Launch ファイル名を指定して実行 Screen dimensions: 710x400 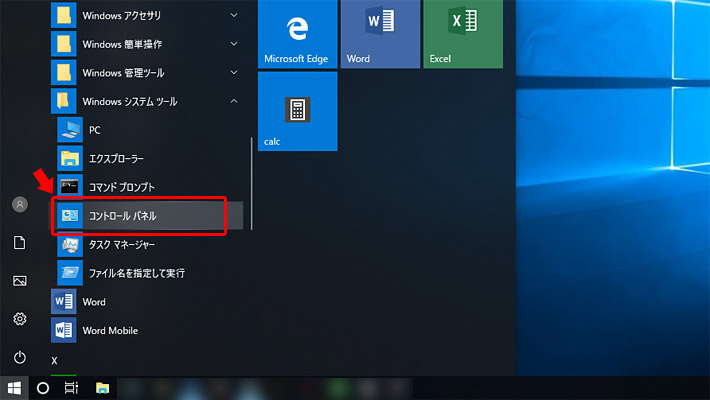(140, 272)
